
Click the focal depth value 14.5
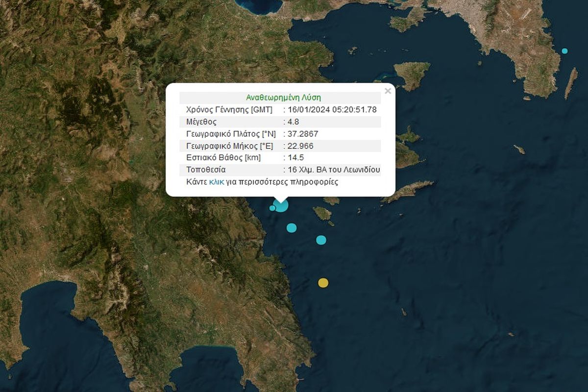tap(294, 158)
